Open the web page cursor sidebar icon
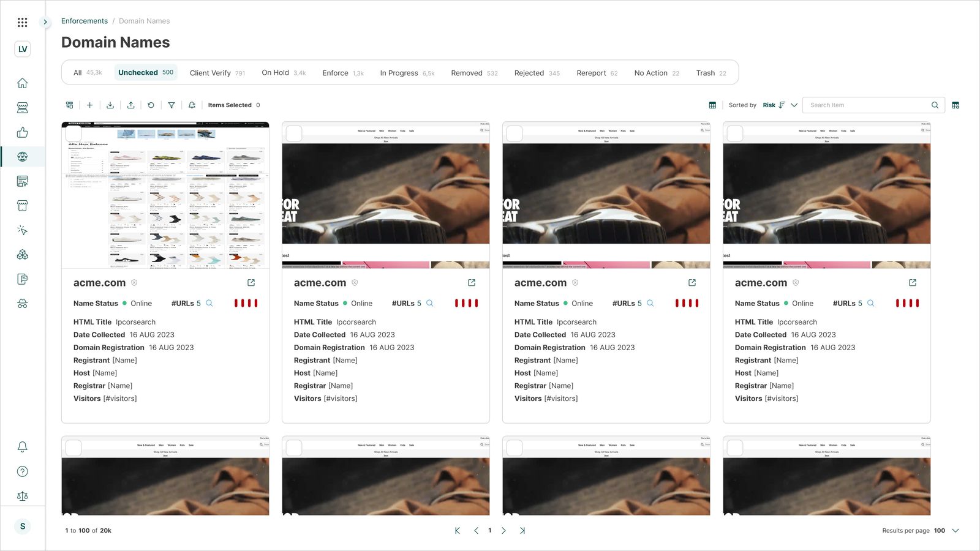This screenshot has width=980, height=551. coord(23,181)
